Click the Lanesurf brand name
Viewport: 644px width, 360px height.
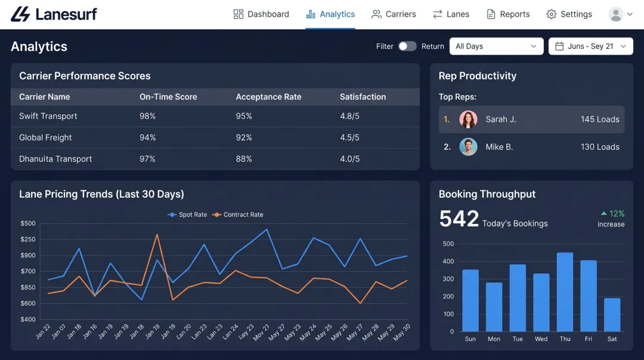pos(66,14)
